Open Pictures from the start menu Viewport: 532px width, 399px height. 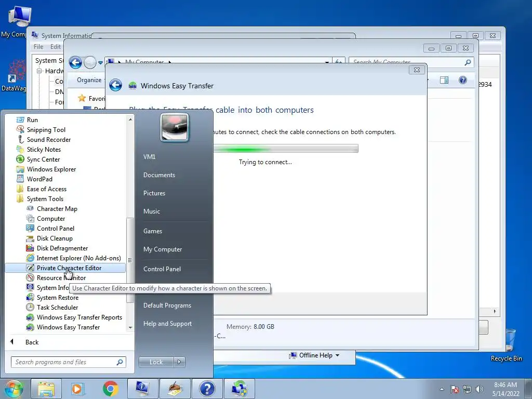(x=154, y=193)
